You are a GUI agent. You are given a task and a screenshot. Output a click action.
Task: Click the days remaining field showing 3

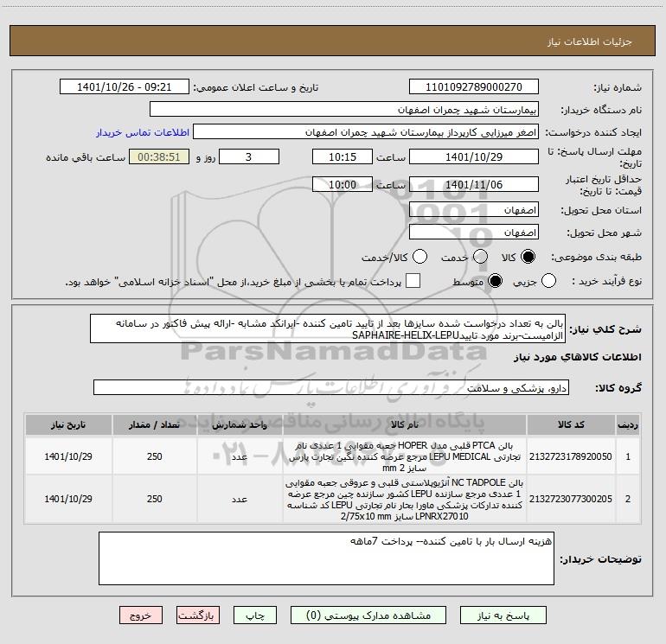(249, 156)
